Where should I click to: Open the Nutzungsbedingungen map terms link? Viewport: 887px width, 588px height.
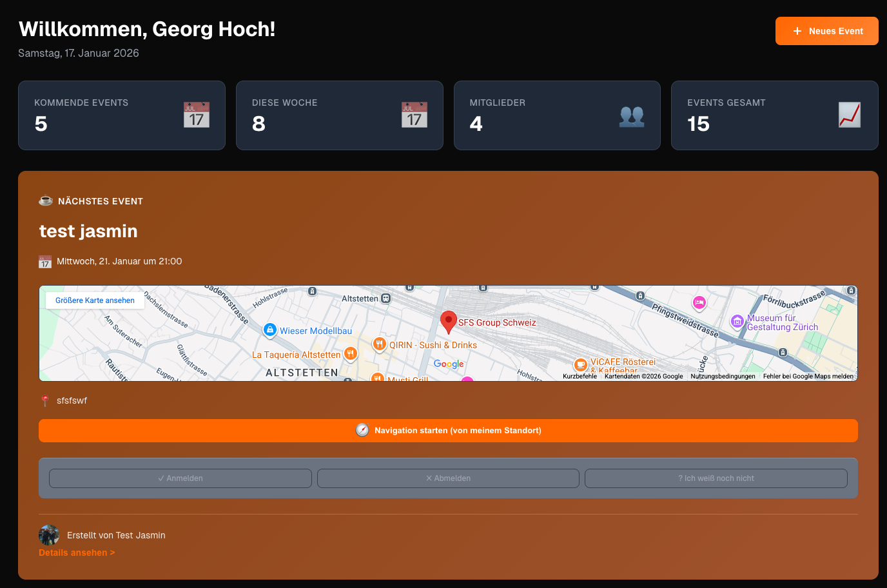coord(723,377)
